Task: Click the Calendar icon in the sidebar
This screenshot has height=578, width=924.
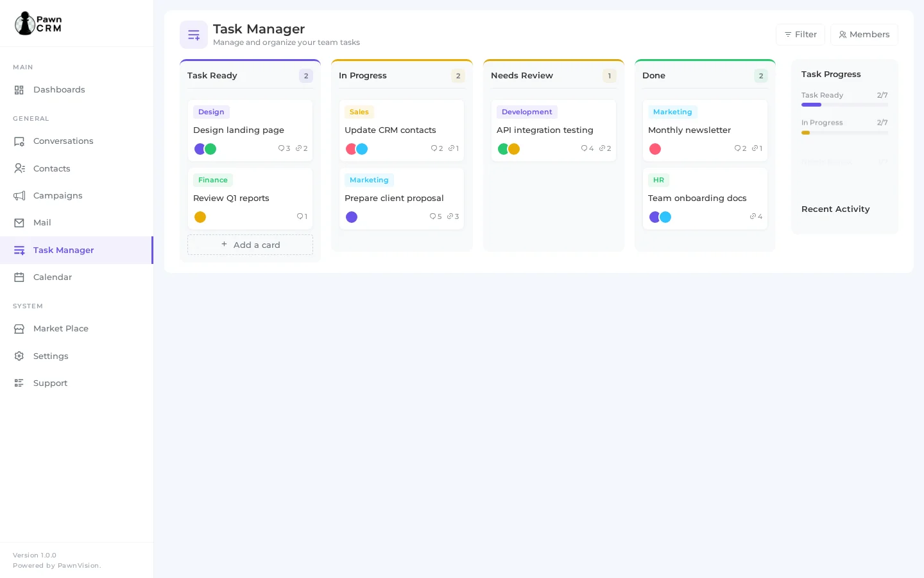Action: click(x=19, y=277)
